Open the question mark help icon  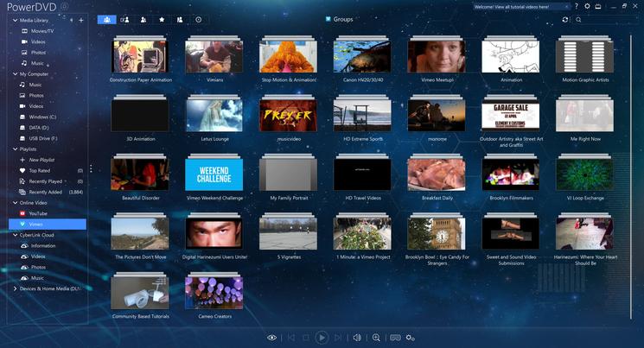point(577,6)
